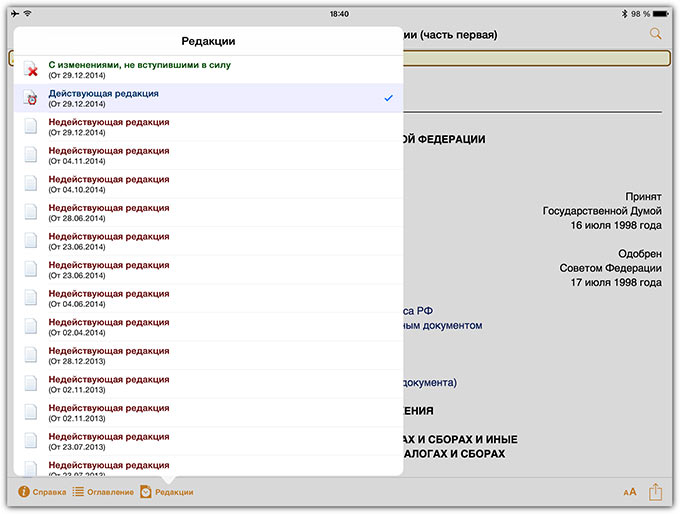Tap the share icon in bottom toolbar
The width and height of the screenshot is (680, 514).
[x=655, y=492]
